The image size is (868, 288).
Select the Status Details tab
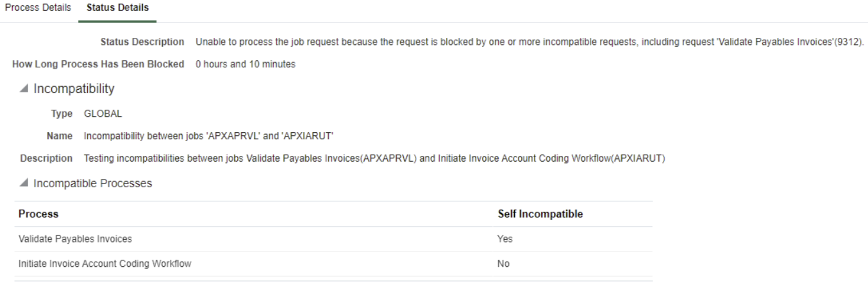point(117,8)
